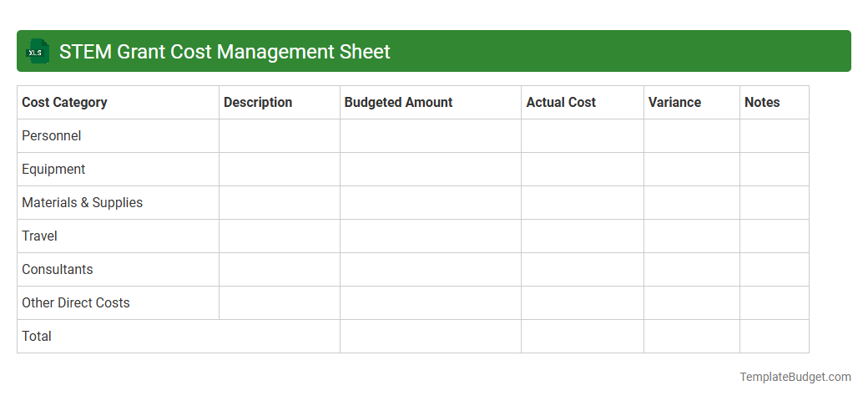Select the Travel row label
Viewport: 868px width, 401px height.
click(39, 236)
